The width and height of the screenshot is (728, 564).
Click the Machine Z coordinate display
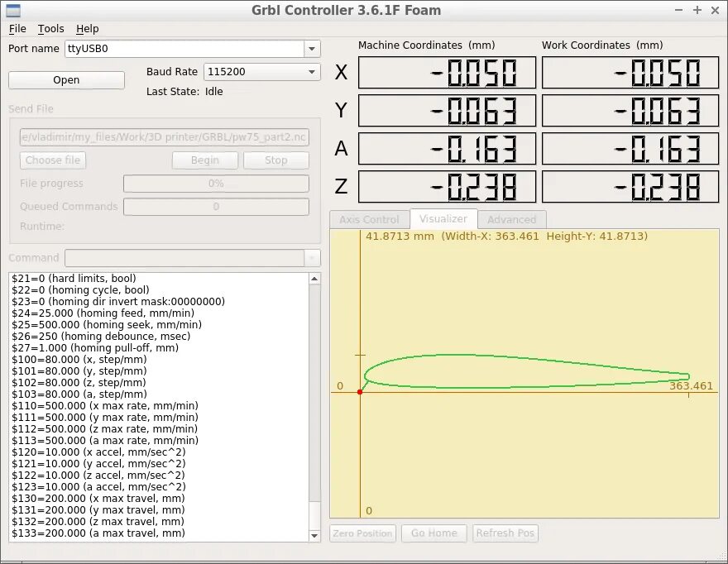(447, 187)
